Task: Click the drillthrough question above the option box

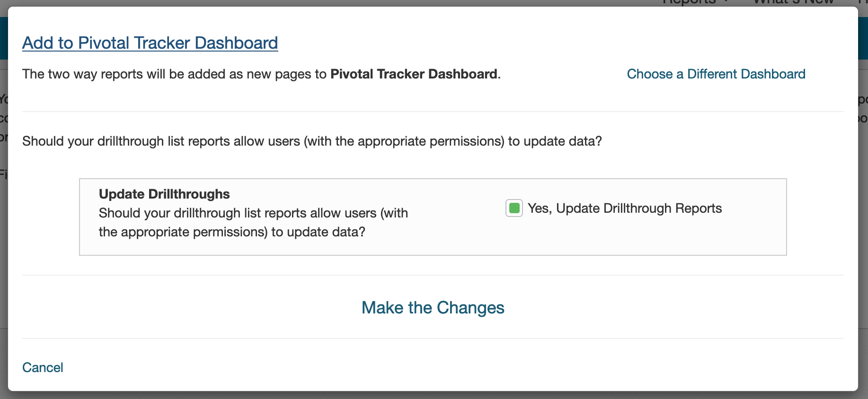Action: [312, 141]
